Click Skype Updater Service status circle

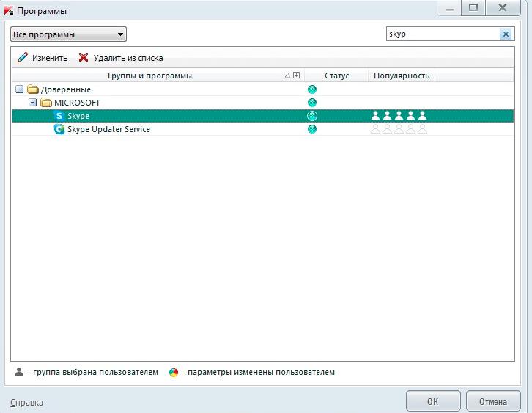pos(312,129)
